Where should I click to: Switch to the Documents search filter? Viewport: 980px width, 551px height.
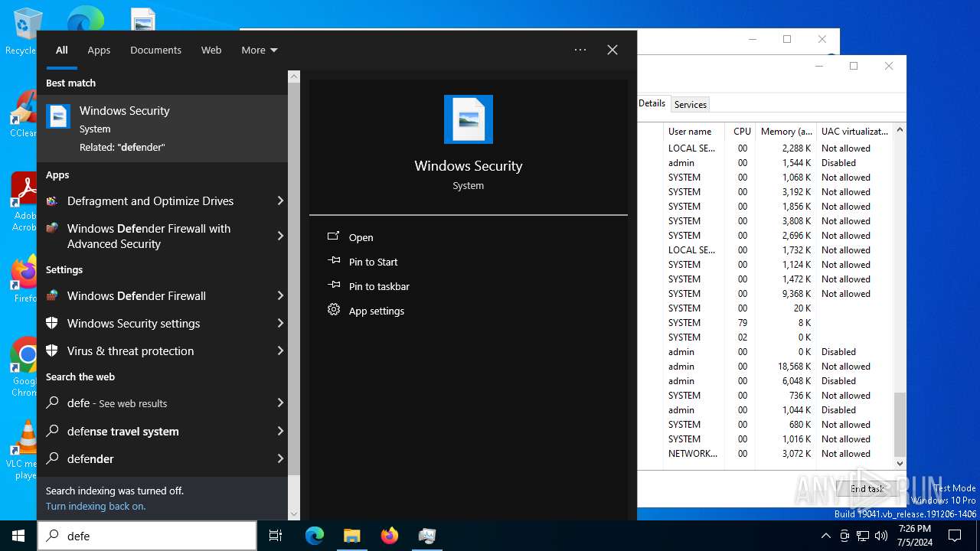tap(155, 50)
